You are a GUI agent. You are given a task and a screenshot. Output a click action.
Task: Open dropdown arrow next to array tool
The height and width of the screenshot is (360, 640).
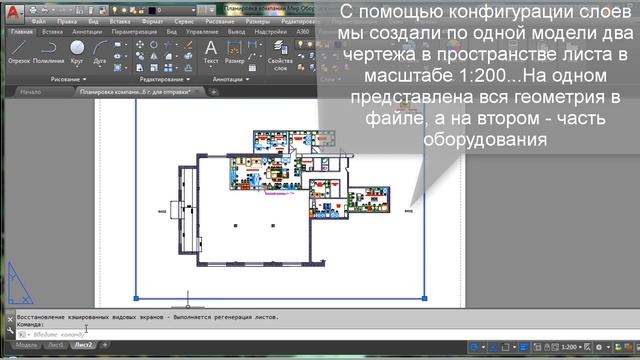(x=176, y=68)
